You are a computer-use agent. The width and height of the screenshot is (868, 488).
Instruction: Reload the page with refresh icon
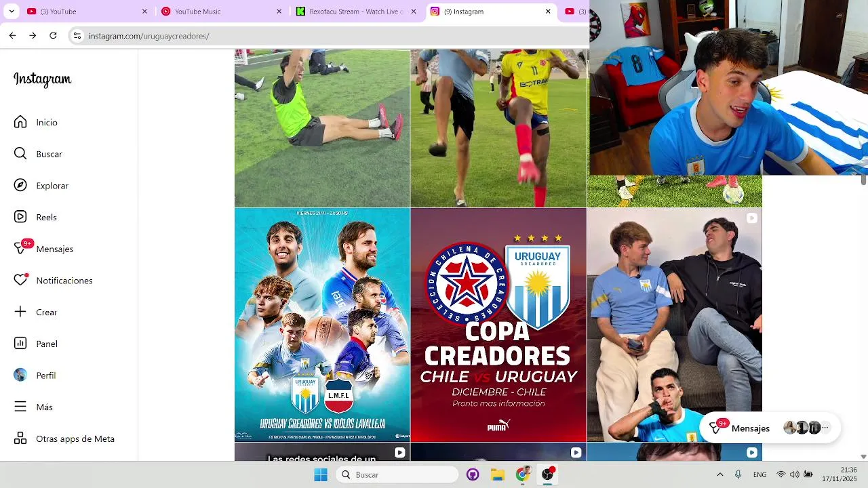[x=53, y=35]
